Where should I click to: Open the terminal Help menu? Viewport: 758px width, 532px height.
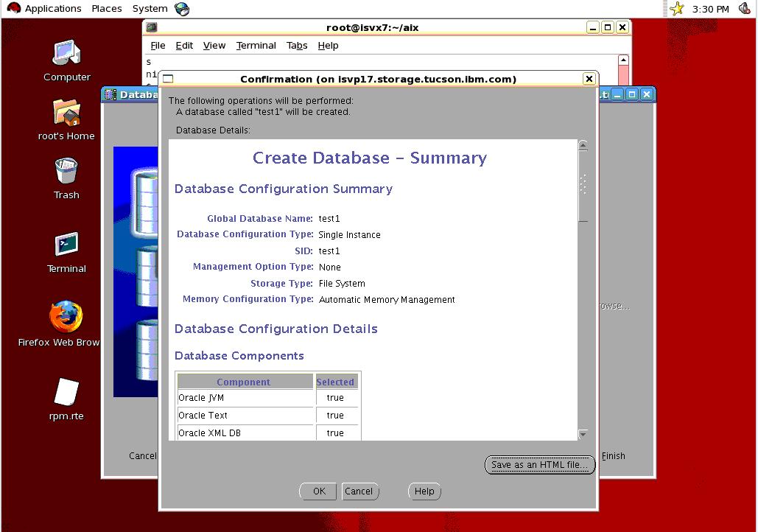(x=328, y=46)
